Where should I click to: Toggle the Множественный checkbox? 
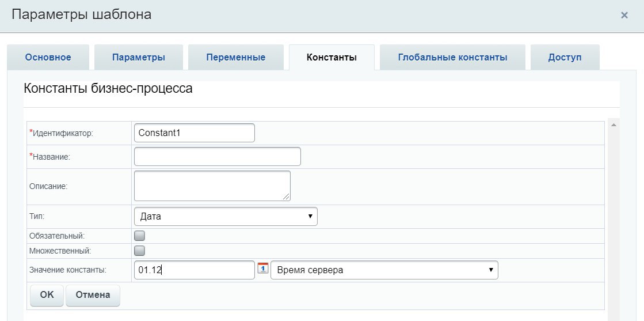tap(139, 251)
